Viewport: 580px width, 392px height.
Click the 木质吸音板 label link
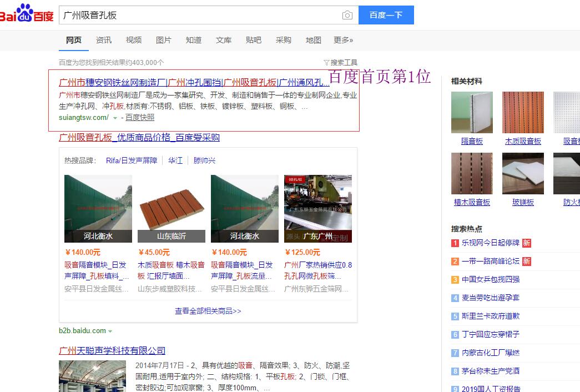523,142
